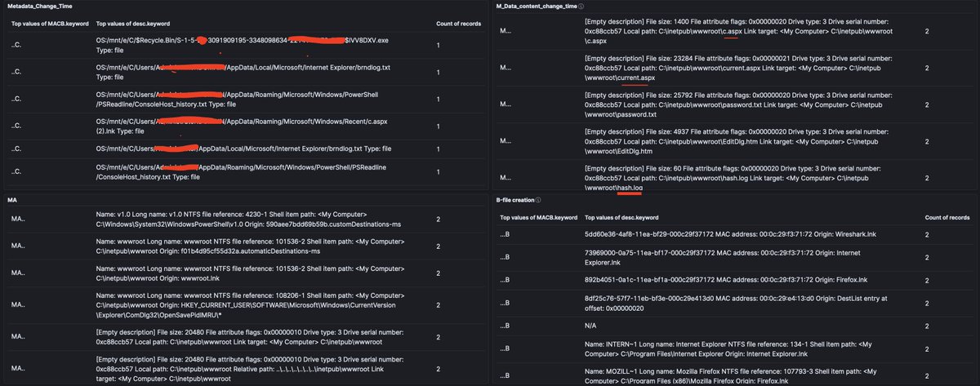The height and width of the screenshot is (386, 980).
Task: Click the 892b4051 Firefox.lnk MAC address row
Action: (735, 281)
